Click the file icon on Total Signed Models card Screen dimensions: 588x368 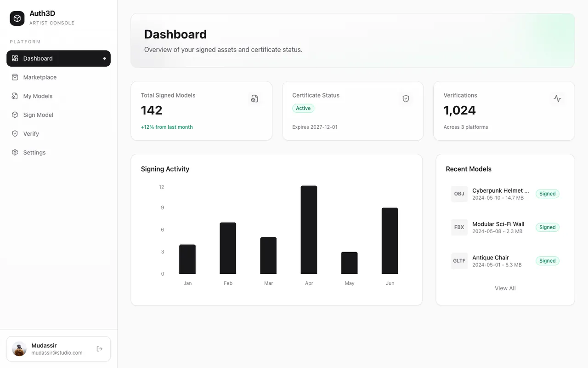point(254,98)
